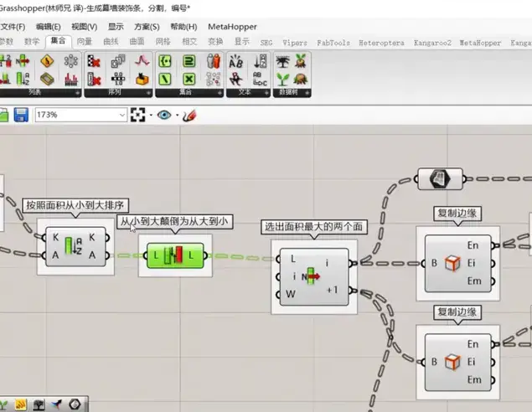
Task: Switch to the FabTools tab
Action: coord(333,43)
